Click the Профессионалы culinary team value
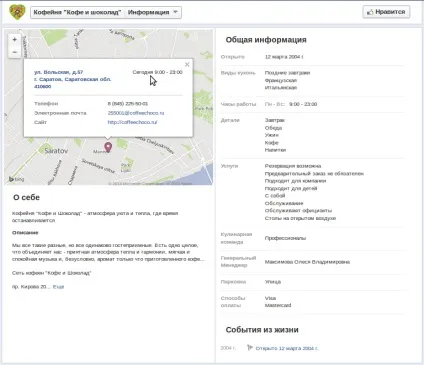424x365 pixels. tap(285, 238)
